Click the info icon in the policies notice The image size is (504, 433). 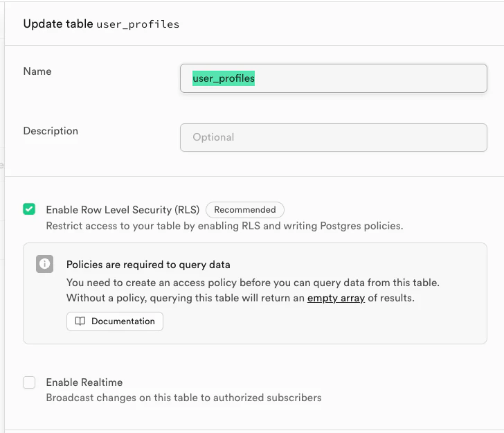click(x=45, y=264)
